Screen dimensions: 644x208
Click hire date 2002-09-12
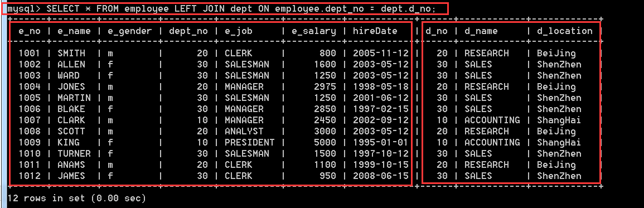(381, 120)
